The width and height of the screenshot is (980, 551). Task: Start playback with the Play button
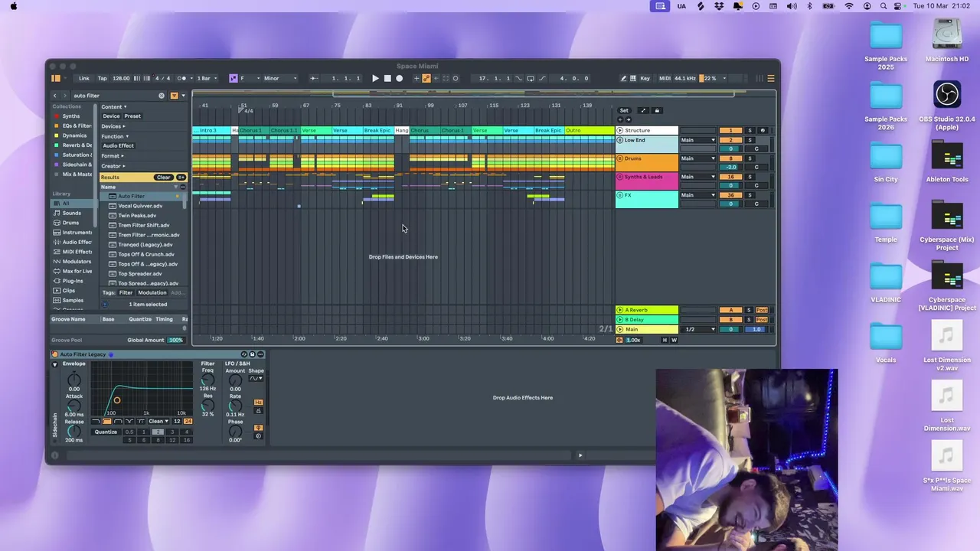click(375, 78)
